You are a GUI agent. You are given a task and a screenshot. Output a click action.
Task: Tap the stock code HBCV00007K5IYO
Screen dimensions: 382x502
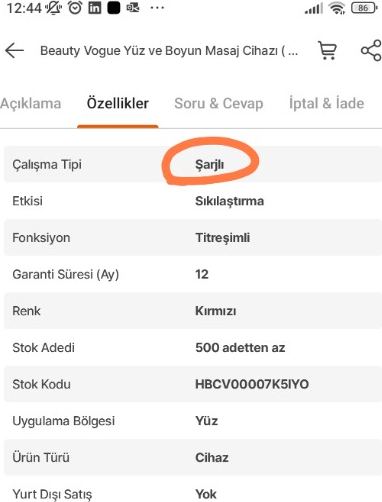pyautogui.click(x=252, y=384)
